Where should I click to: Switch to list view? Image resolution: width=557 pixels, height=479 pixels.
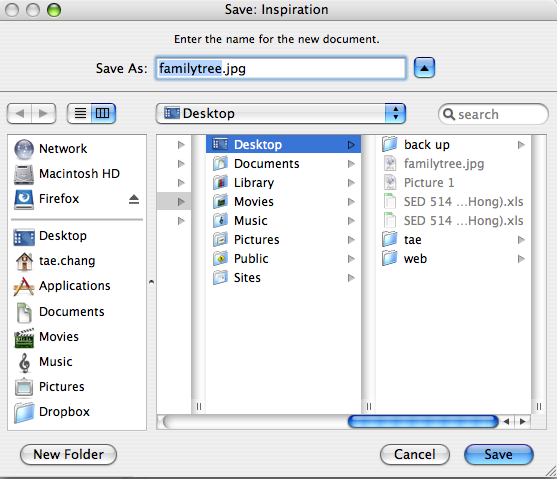(x=80, y=114)
